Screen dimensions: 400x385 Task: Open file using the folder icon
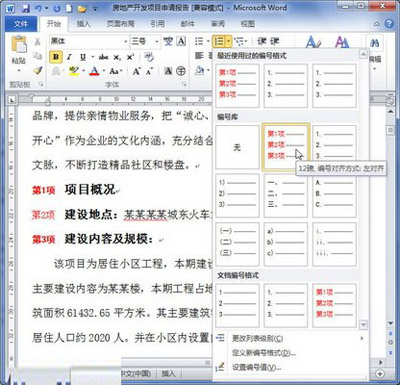(x=82, y=8)
